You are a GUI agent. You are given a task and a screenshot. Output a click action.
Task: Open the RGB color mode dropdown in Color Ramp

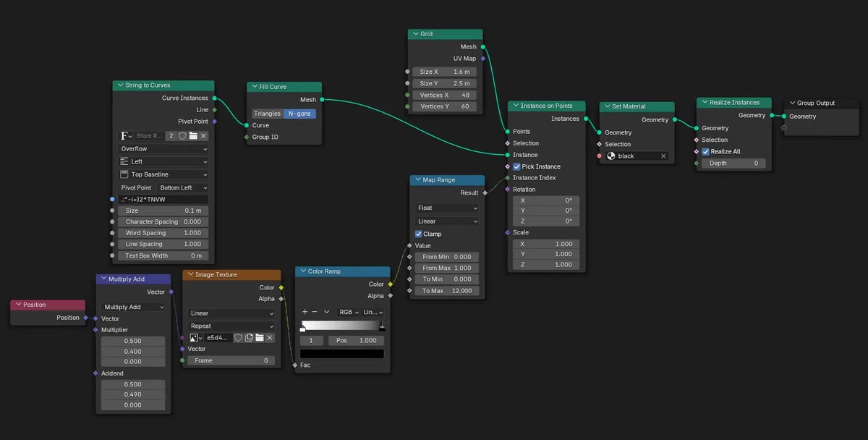[x=349, y=312]
